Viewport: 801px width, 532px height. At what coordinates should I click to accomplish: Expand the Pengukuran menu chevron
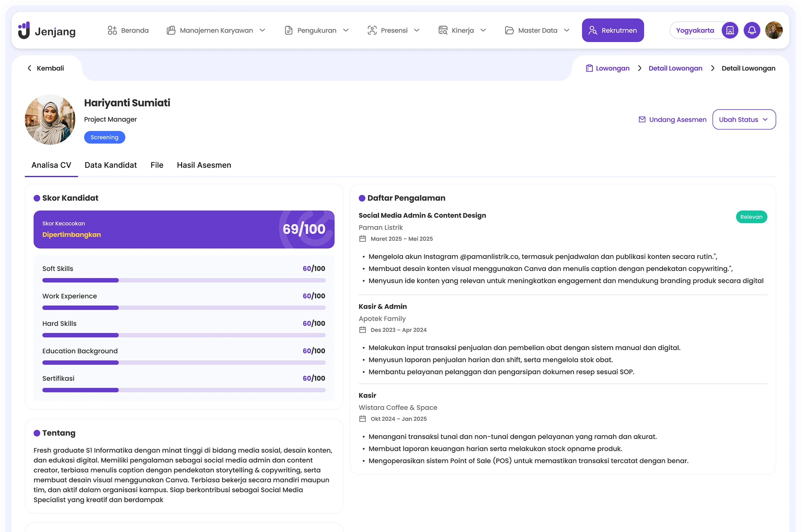click(346, 31)
